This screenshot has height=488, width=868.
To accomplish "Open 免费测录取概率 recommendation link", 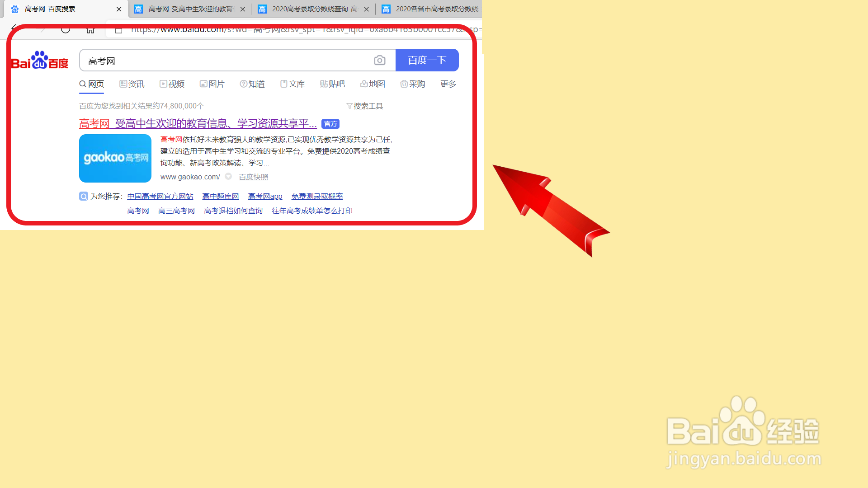I will click(317, 196).
